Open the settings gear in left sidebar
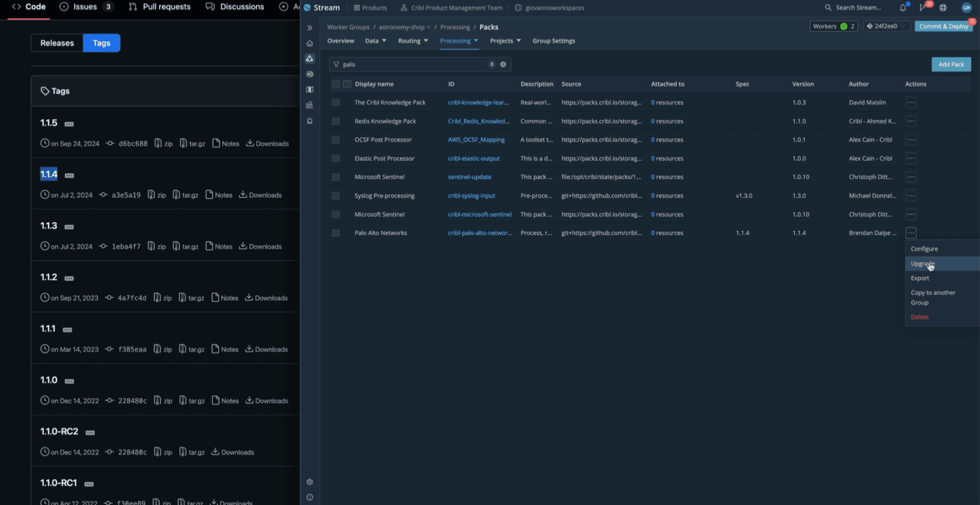The height and width of the screenshot is (505, 980). click(310, 482)
